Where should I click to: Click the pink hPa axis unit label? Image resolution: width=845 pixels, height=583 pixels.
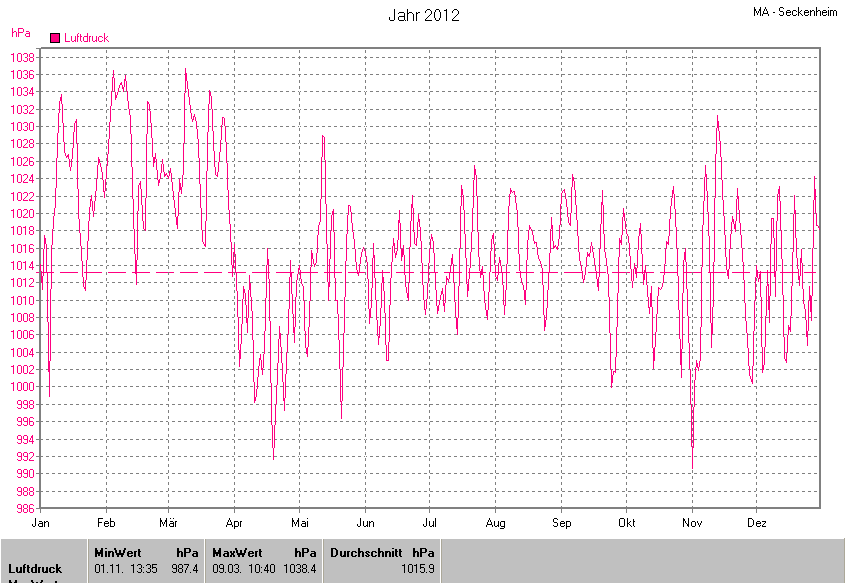[x=20, y=33]
